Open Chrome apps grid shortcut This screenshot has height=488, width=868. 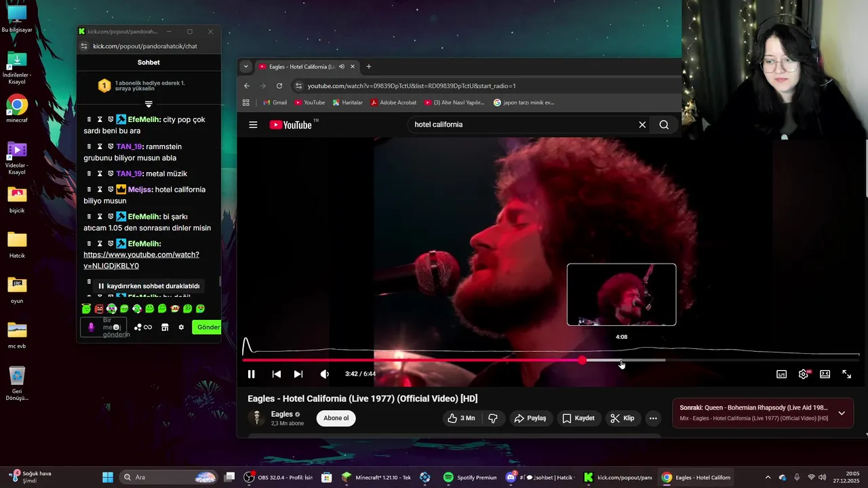pyautogui.click(x=246, y=102)
